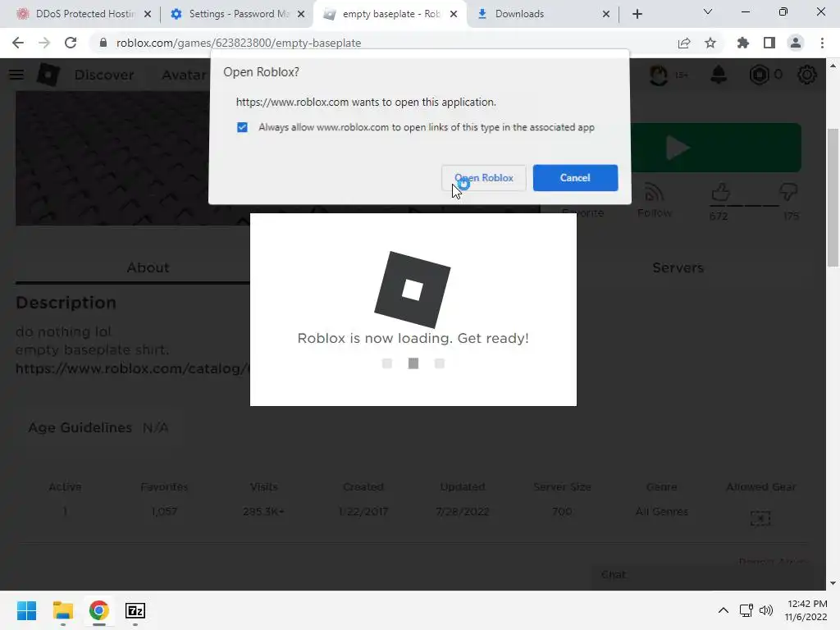Close the DDoS Protected Hosting tab

click(x=148, y=14)
